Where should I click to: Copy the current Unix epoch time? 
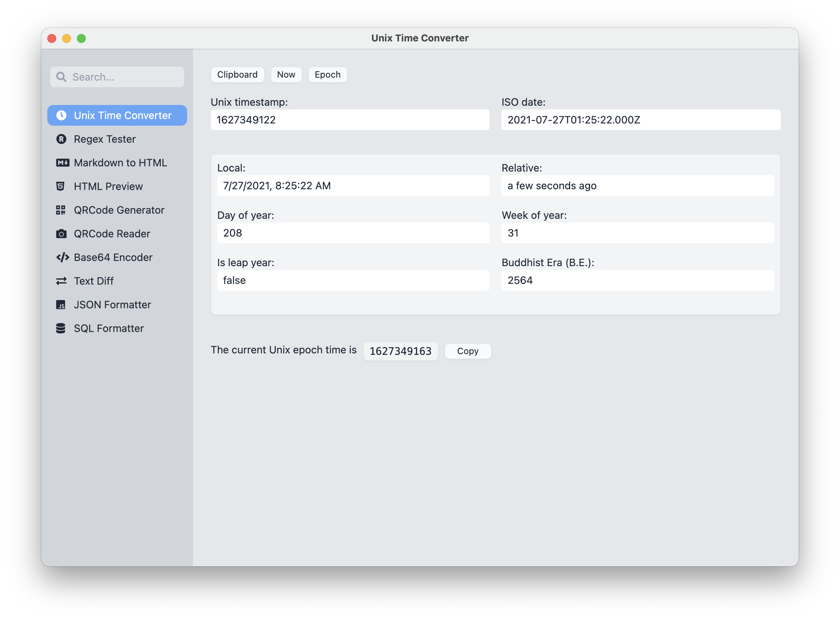(468, 351)
